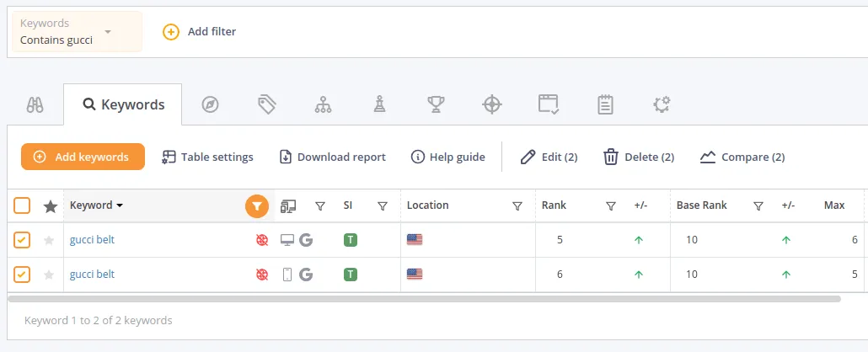
Task: Uncheck the first gucci belt row
Action: pyautogui.click(x=23, y=240)
